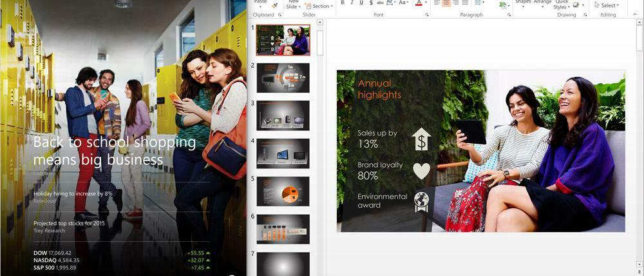The image size is (644, 276).
Task: Click the +55.55 DOW change value
Action: [x=196, y=253]
